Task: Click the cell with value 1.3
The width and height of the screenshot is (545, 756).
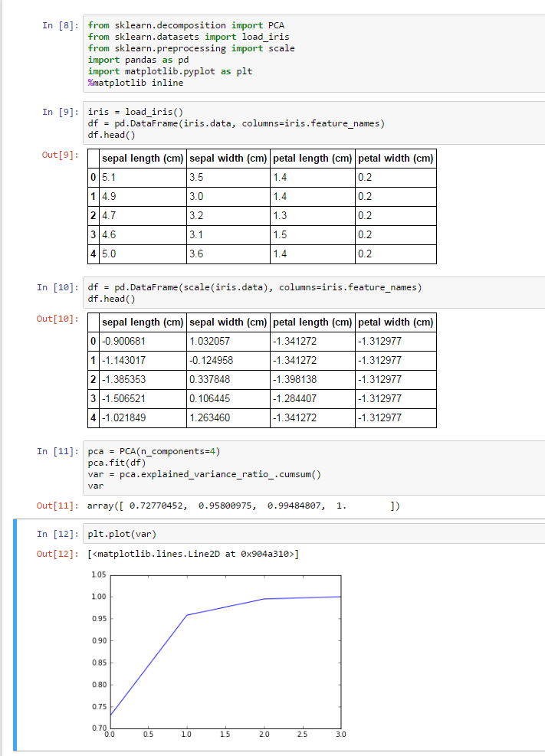Action: point(313,216)
